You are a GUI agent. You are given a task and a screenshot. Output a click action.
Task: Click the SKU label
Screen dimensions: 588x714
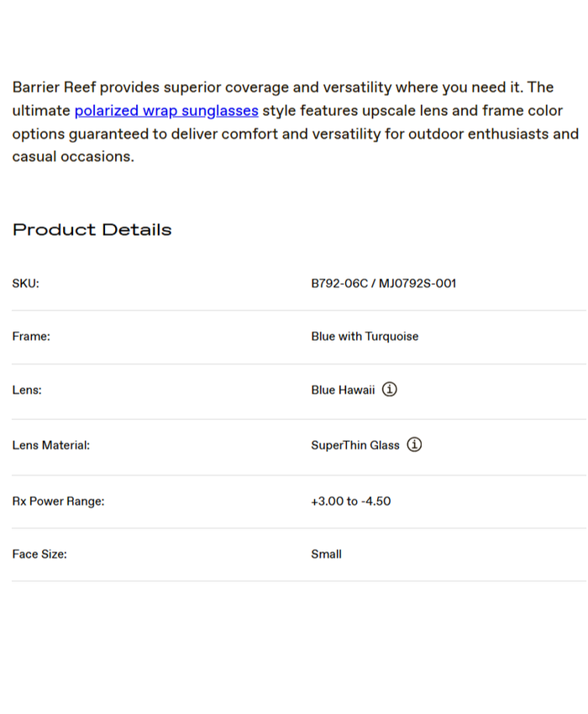point(26,284)
